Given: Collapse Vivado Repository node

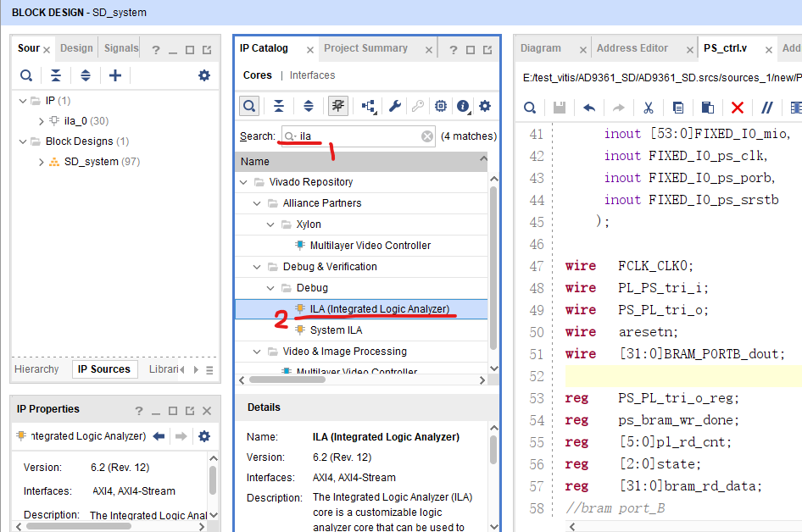Looking at the screenshot, I should point(243,182).
